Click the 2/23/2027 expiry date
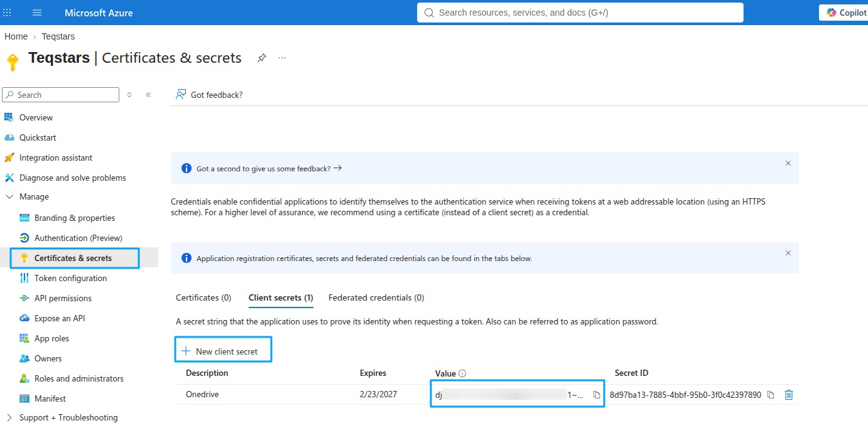 coord(377,395)
